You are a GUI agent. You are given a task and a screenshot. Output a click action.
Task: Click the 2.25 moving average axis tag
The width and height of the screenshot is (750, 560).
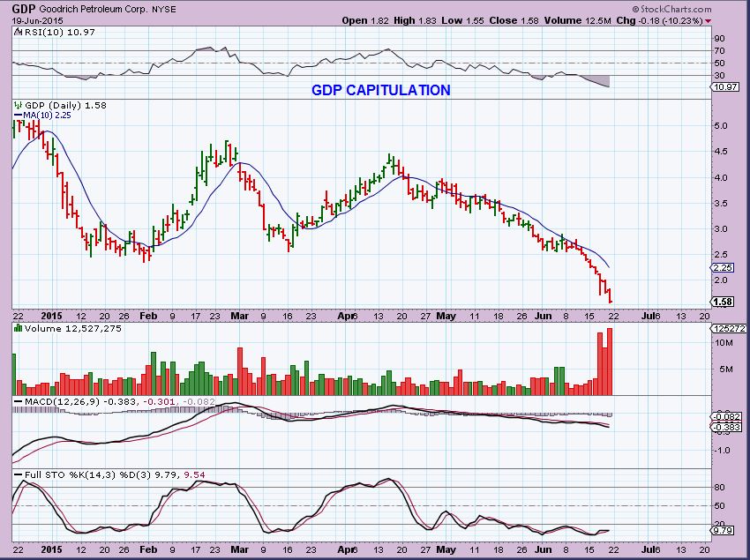(723, 267)
